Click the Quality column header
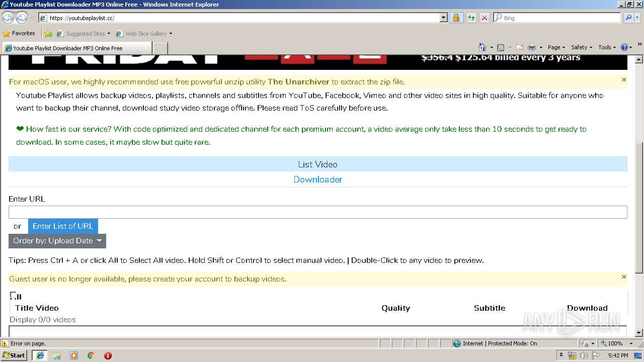This screenshot has height=362, width=644. point(395,308)
